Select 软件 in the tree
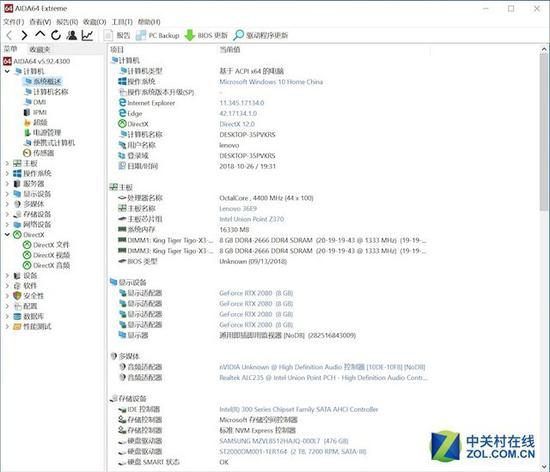The image size is (550, 472). (x=25, y=286)
